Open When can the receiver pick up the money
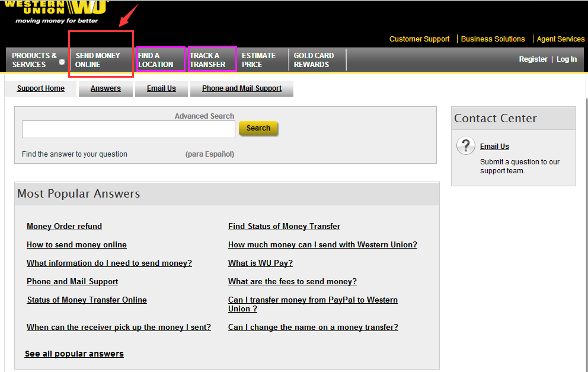Viewport: 588px width, 372px height. tap(119, 328)
